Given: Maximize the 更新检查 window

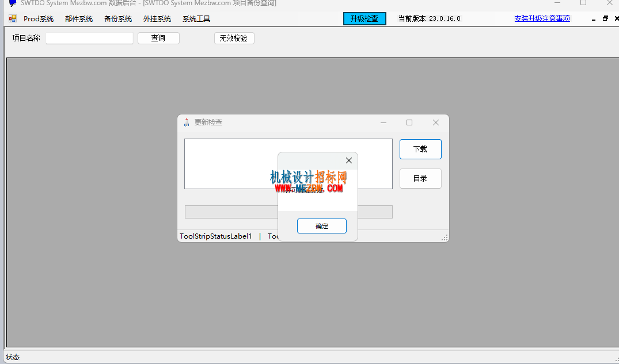Looking at the screenshot, I should click(x=409, y=122).
